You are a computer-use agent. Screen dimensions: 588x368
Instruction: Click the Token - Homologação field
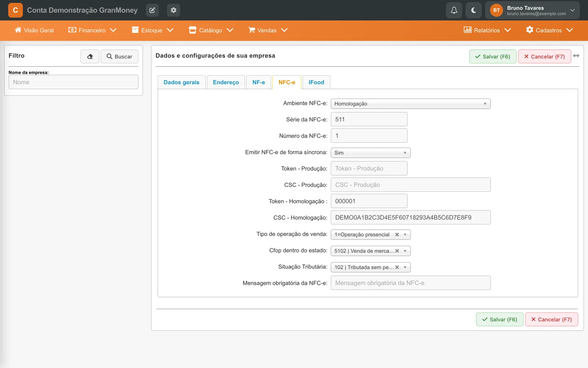tap(369, 201)
